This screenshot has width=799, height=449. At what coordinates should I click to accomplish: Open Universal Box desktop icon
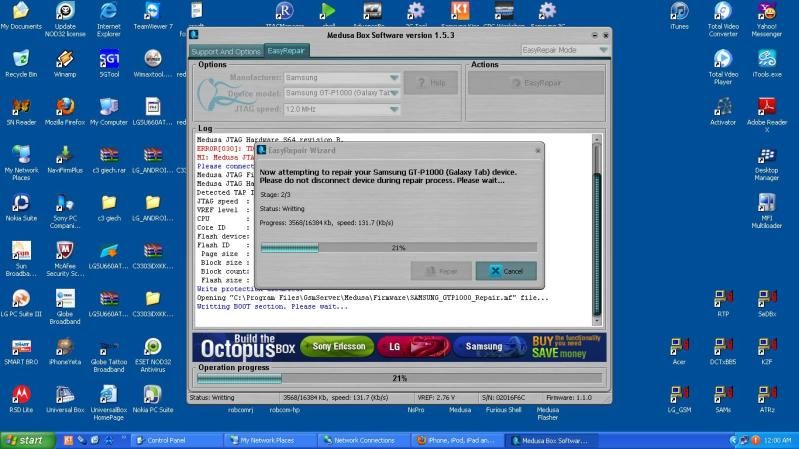click(65, 399)
